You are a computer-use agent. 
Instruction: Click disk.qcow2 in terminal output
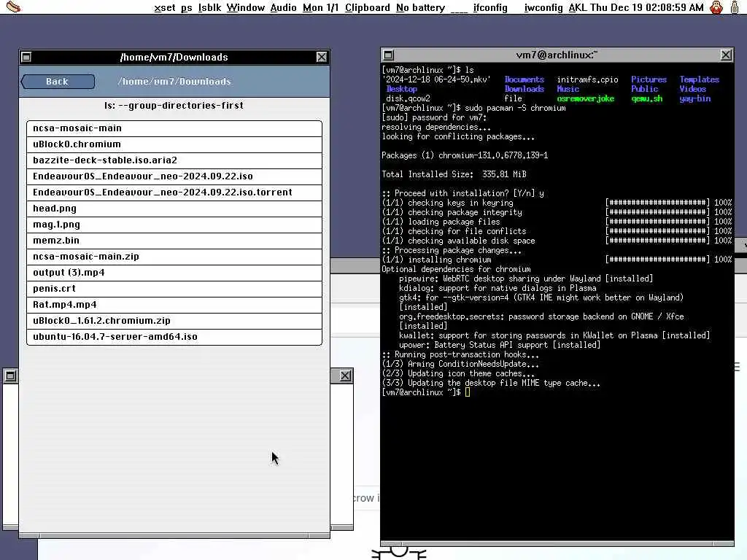(x=408, y=98)
